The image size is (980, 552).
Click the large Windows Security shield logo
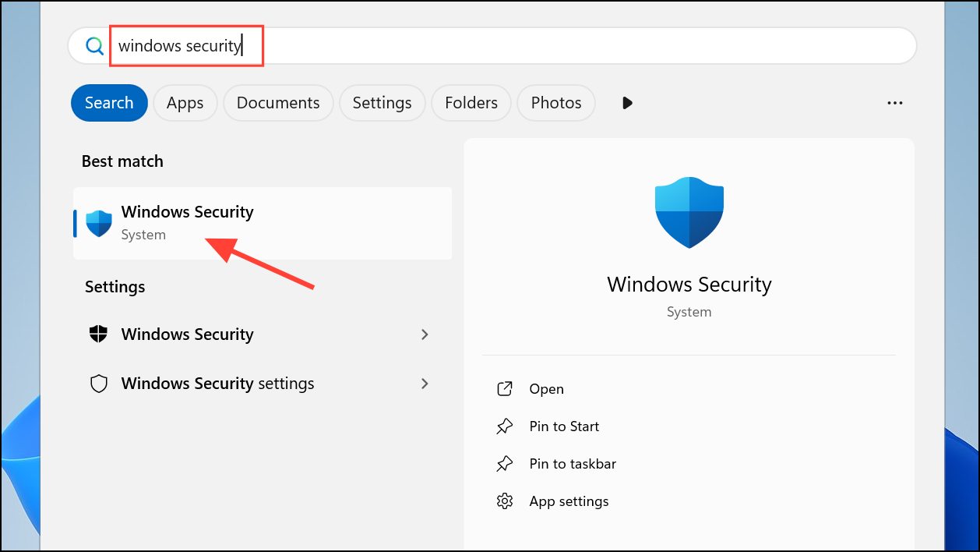pos(689,212)
